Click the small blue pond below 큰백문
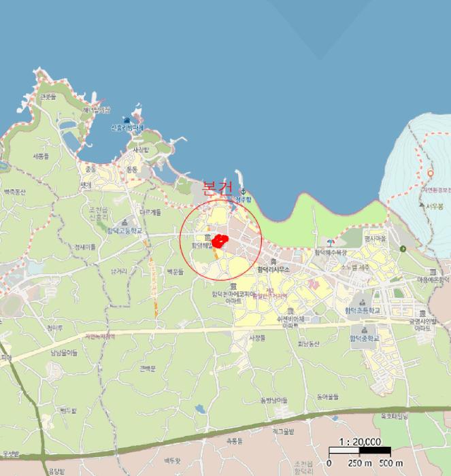This screenshot has width=451, height=476. 199,409
